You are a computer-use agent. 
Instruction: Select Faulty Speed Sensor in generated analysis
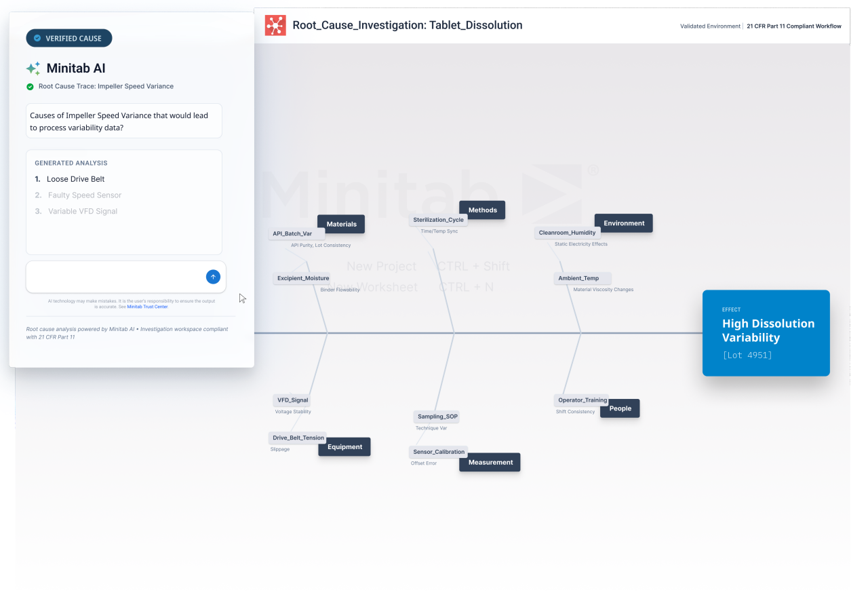[x=84, y=195]
